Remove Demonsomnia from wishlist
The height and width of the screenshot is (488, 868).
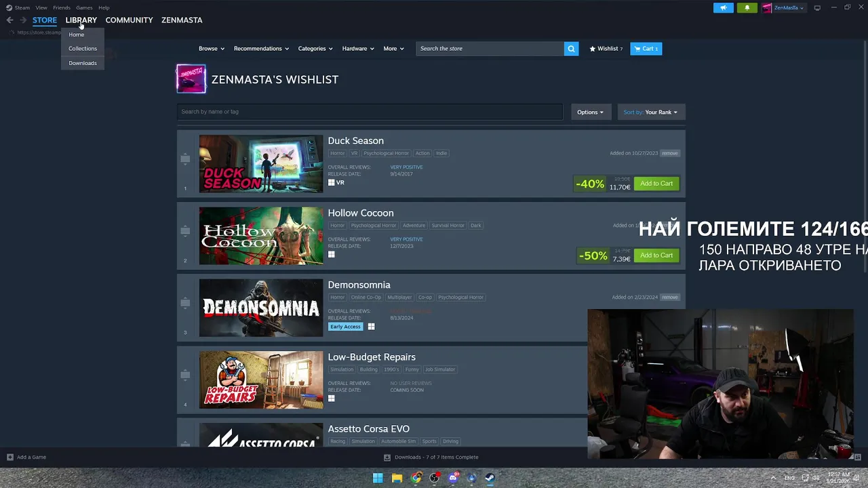(x=670, y=297)
